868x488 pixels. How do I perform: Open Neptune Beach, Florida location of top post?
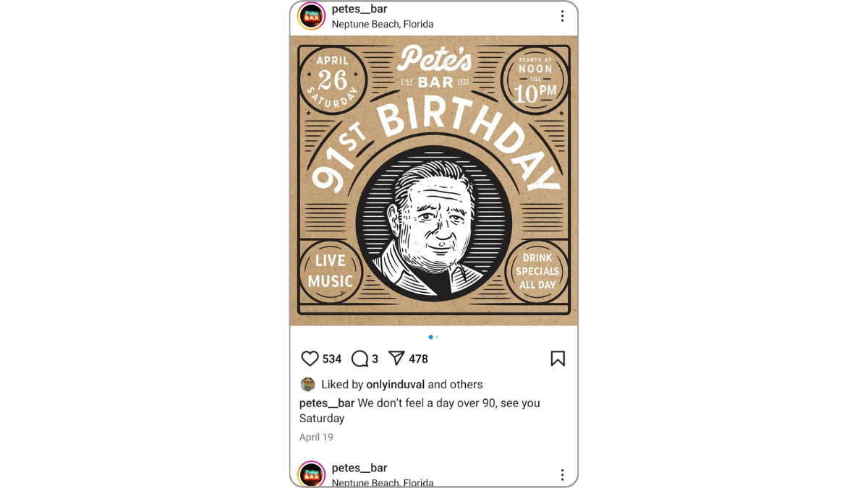pos(383,24)
